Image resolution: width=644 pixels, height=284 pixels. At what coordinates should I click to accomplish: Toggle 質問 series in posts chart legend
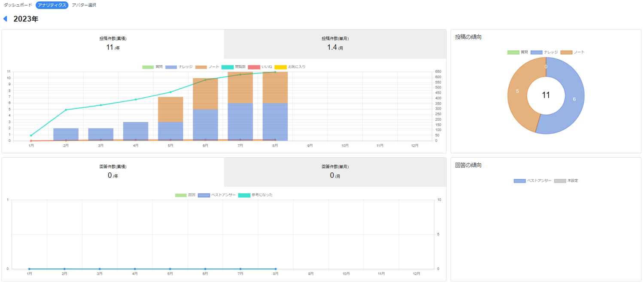click(153, 67)
